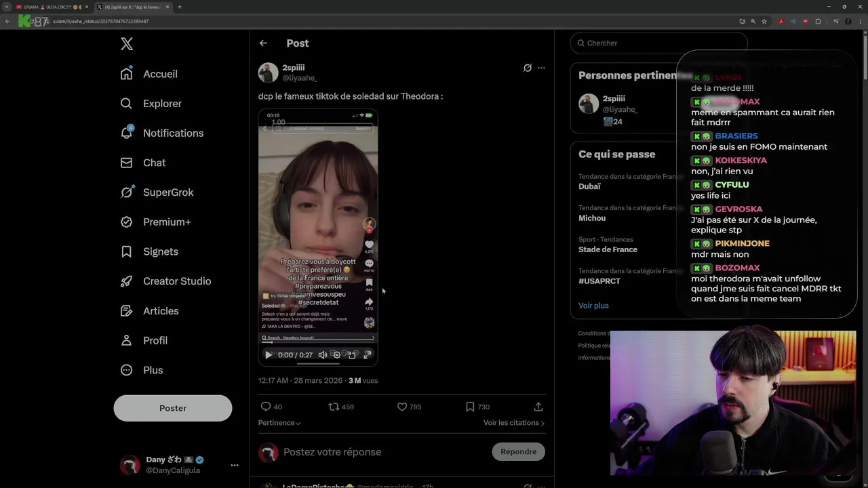Click the browser back arrow
The width and height of the screenshot is (868, 488).
click(7, 22)
